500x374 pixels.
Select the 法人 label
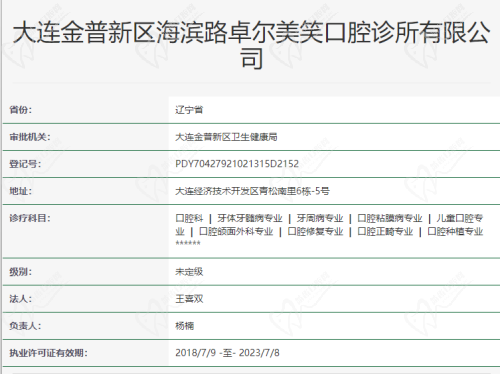(x=20, y=299)
